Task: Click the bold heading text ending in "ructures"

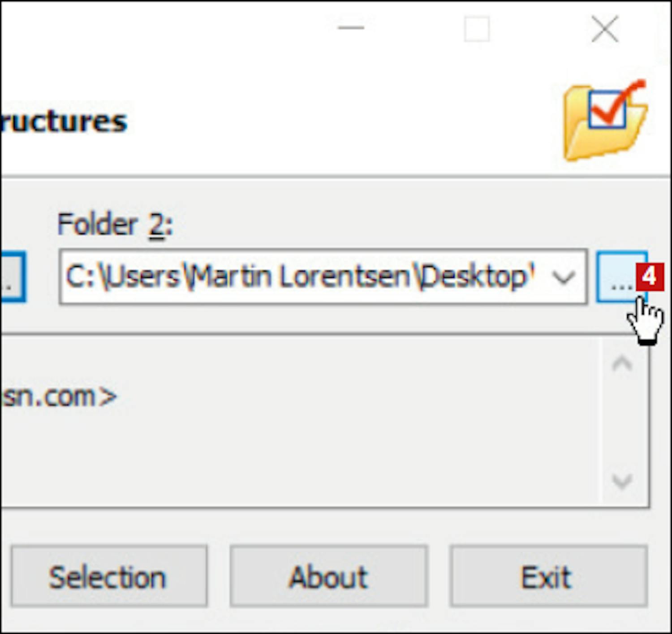Action: (64, 122)
